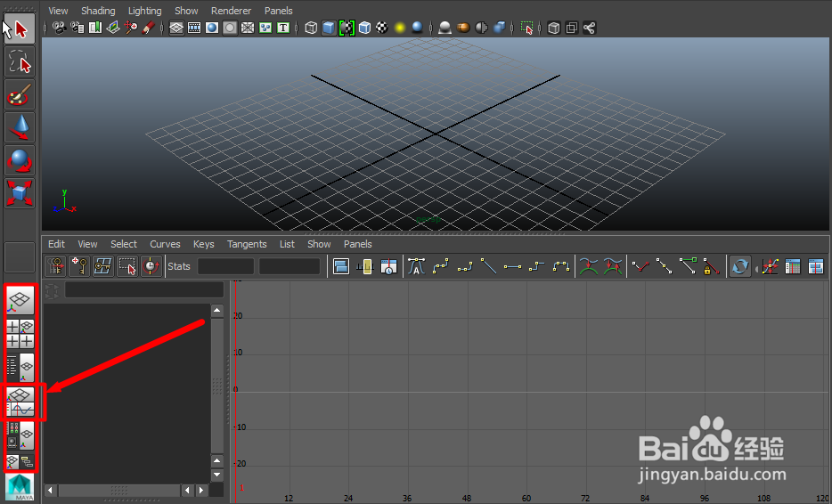Viewport: 832px width, 504px height.
Task: Pick Move Nearest Picked Key tool
Action: pos(56,265)
